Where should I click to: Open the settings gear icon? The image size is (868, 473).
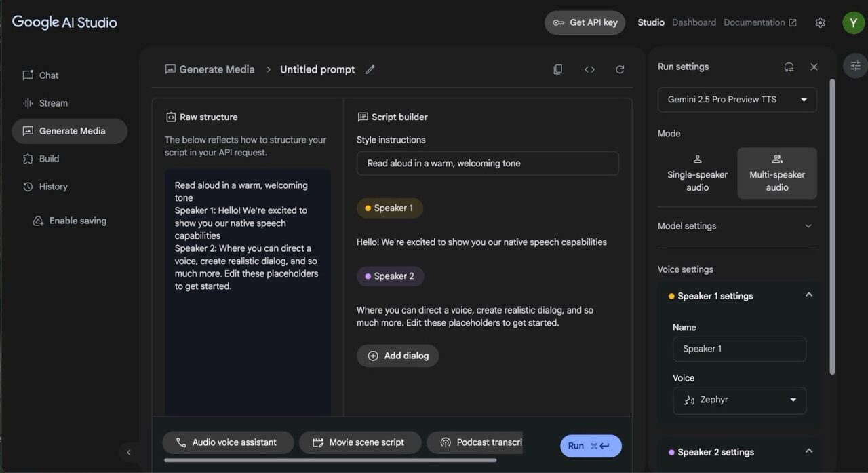click(x=820, y=22)
